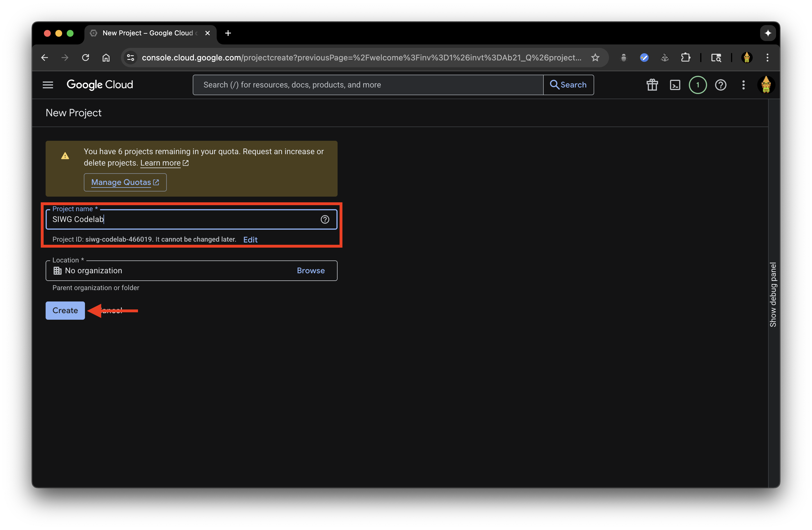Open a new browser tab

[228, 33]
